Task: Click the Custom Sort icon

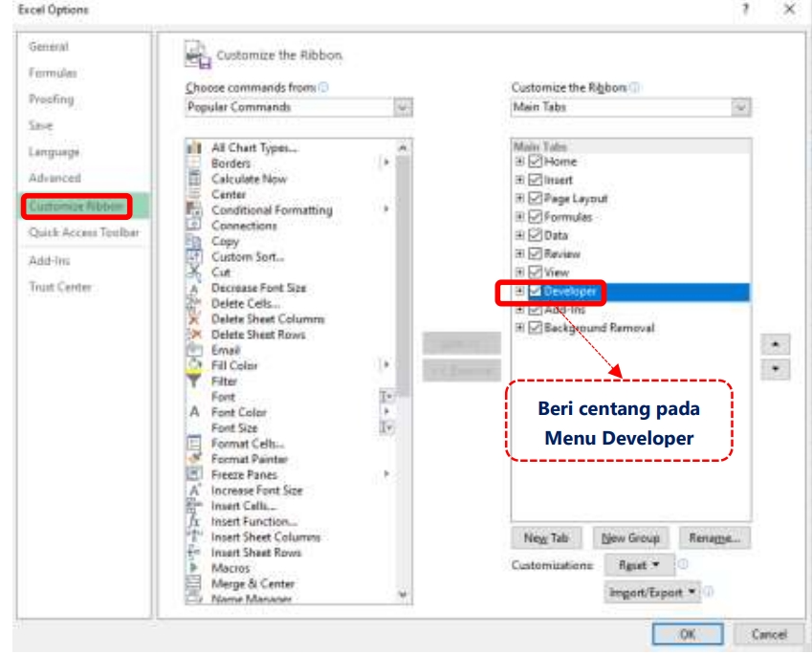Action: (x=194, y=257)
